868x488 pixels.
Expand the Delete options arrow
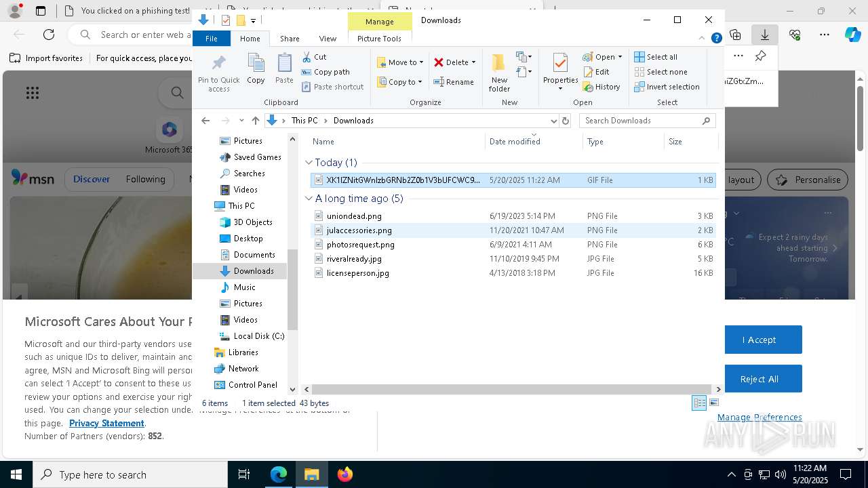pyautogui.click(x=473, y=62)
